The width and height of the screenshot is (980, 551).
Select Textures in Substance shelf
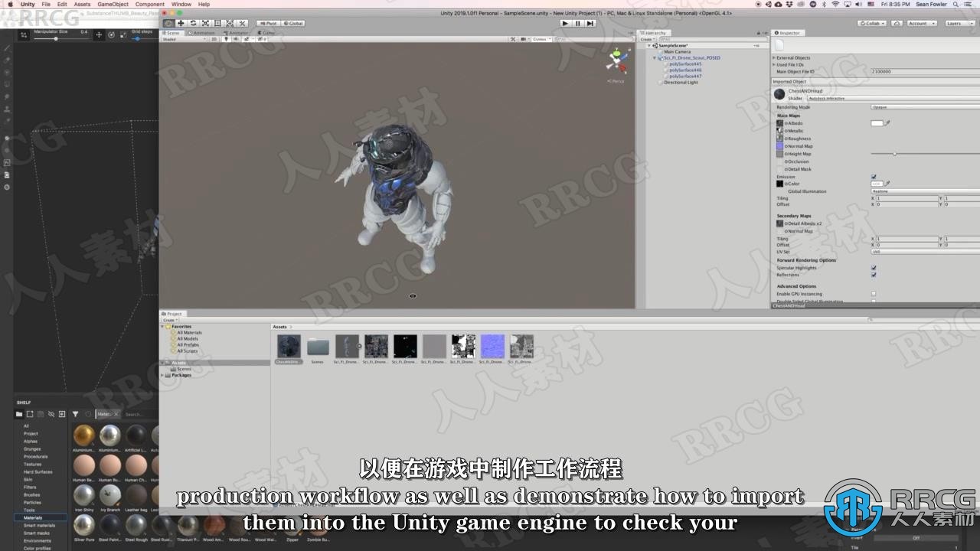point(32,465)
